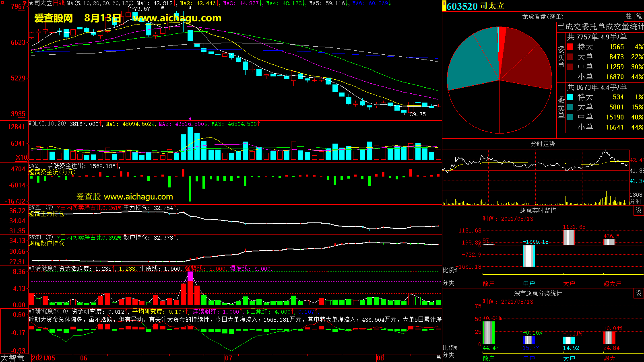Image resolution: width=644 pixels, height=362 pixels.
Task: Click the 大智慧 logo in bottom-left corner
Action: click(13, 358)
